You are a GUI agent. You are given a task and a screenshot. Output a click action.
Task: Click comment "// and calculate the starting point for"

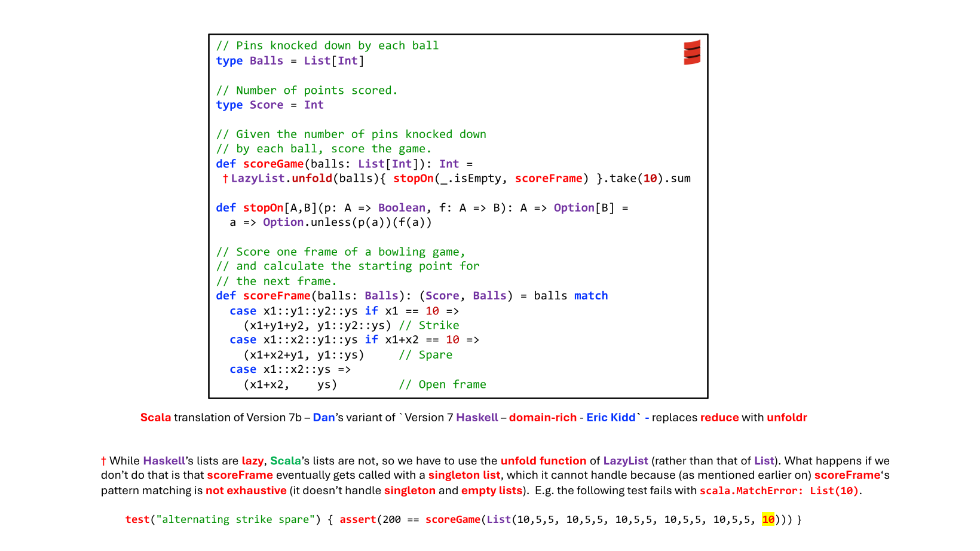(x=348, y=266)
